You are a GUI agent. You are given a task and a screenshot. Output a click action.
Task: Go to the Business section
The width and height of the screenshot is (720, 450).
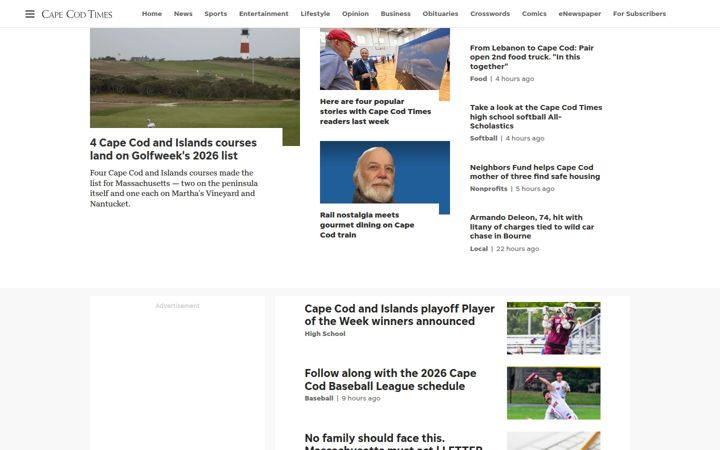(x=395, y=14)
